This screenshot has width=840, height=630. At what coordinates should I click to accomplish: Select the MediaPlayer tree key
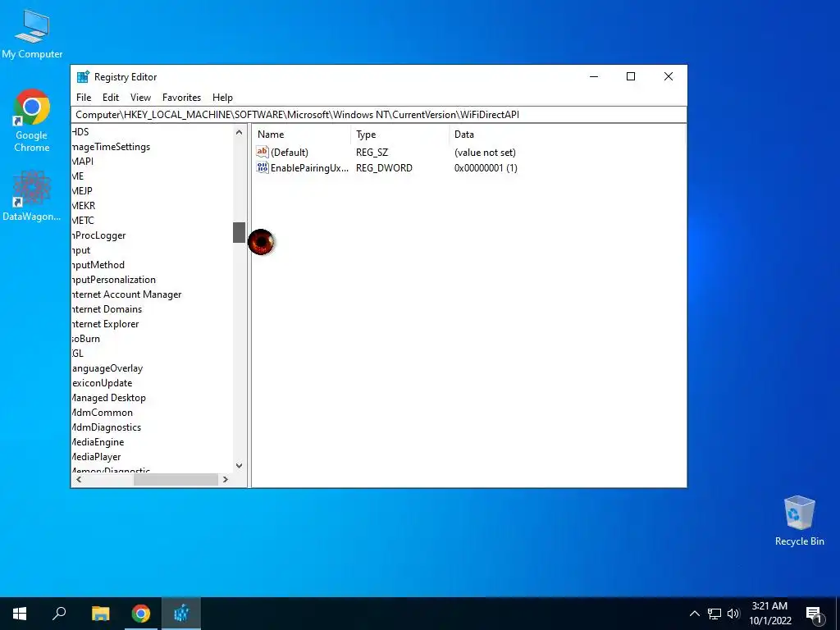point(97,456)
